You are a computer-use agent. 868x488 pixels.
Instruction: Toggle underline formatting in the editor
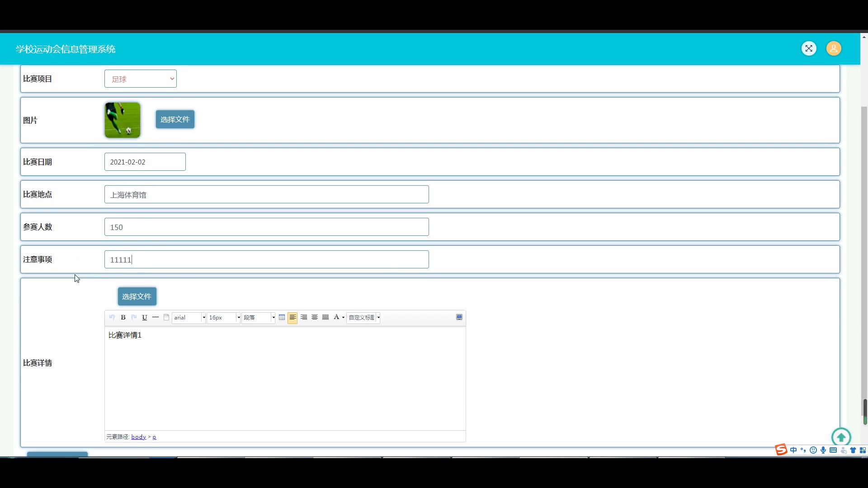(145, 317)
